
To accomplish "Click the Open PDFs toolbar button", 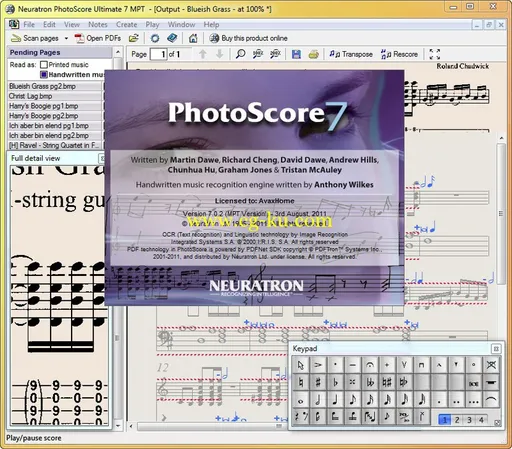I will pyautogui.click(x=98, y=38).
